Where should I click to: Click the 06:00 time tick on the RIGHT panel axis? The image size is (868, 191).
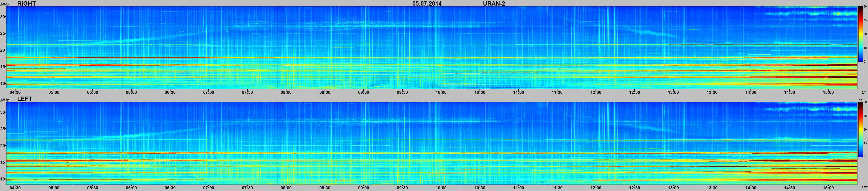[132, 92]
